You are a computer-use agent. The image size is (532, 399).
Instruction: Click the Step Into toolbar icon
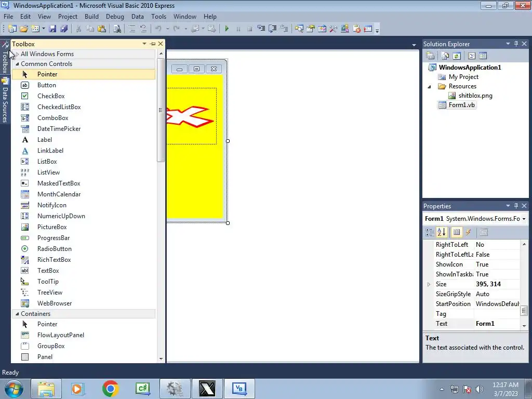click(261, 29)
